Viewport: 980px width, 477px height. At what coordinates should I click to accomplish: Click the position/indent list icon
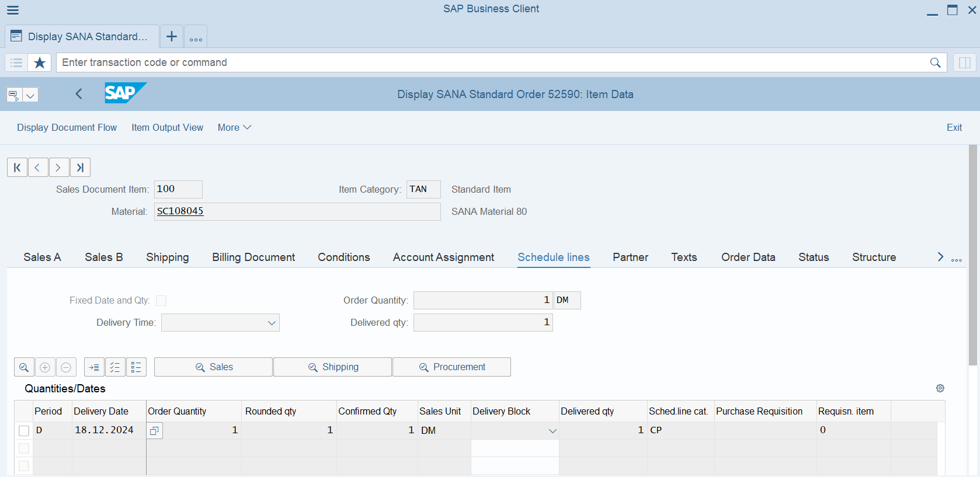point(94,367)
